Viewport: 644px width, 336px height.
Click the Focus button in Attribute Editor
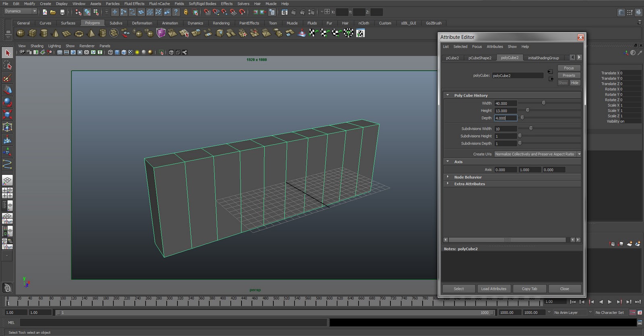tap(569, 68)
